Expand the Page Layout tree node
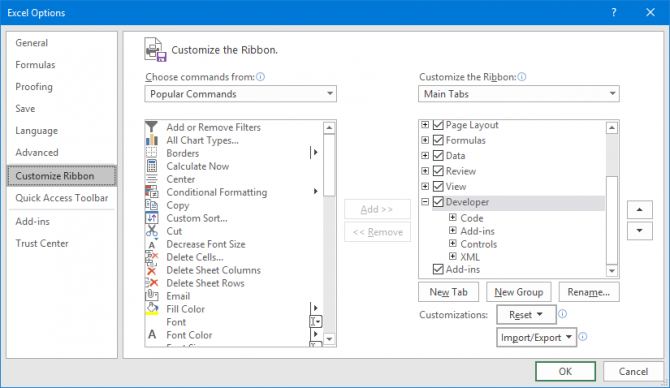The image size is (670, 388). click(x=425, y=125)
